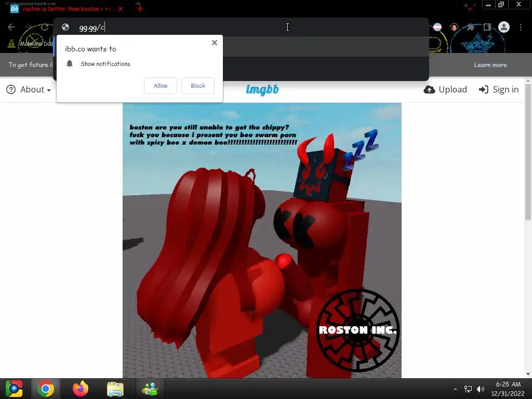The image size is (532, 399).
Task: Click the page vertical scrollbar thumb
Action: pyautogui.click(x=528, y=153)
